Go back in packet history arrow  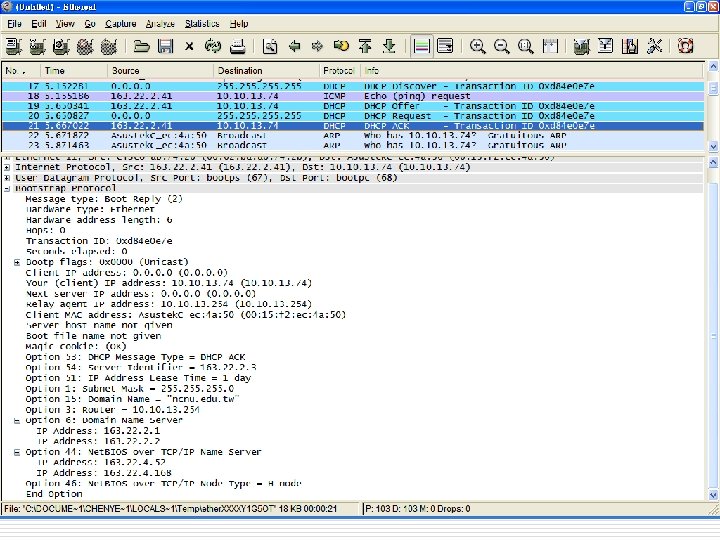coord(294,46)
